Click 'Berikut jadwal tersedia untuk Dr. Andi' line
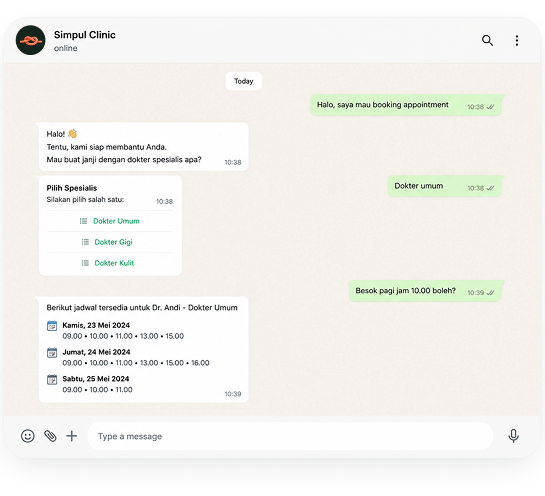The height and width of the screenshot is (496, 545). pos(142,308)
